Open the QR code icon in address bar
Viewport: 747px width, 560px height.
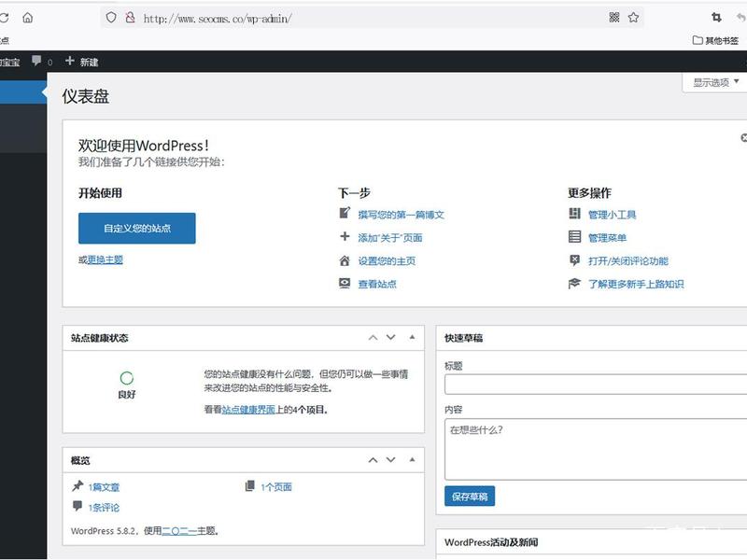[x=614, y=18]
